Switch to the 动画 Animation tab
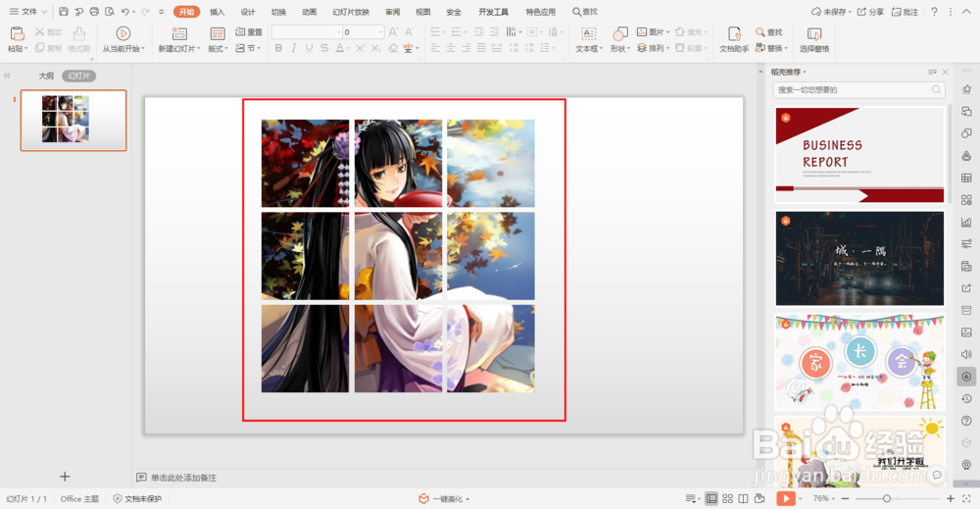 (x=309, y=12)
